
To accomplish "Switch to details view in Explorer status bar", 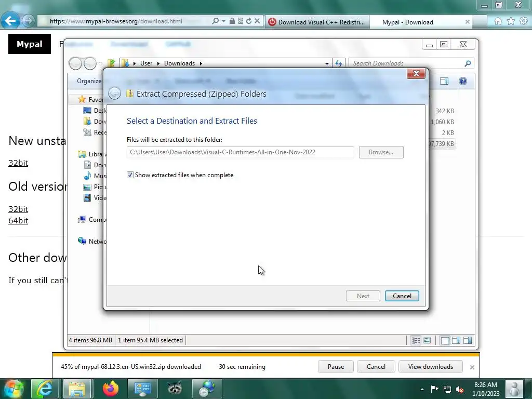I will point(416,340).
